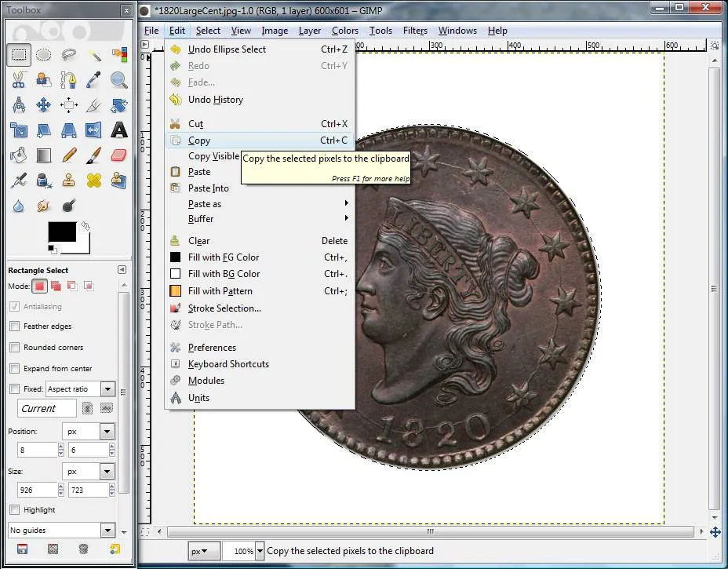Select the Scissors Select tool

(x=19, y=80)
